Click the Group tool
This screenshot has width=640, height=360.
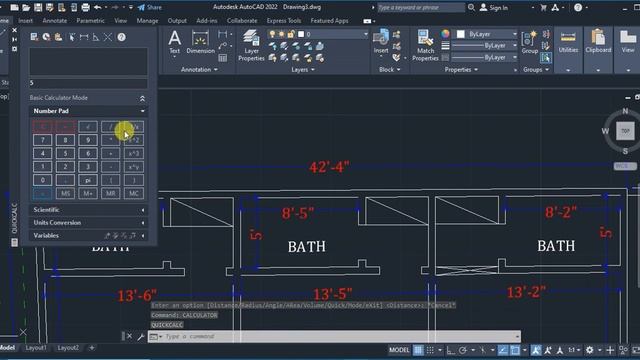click(x=529, y=42)
